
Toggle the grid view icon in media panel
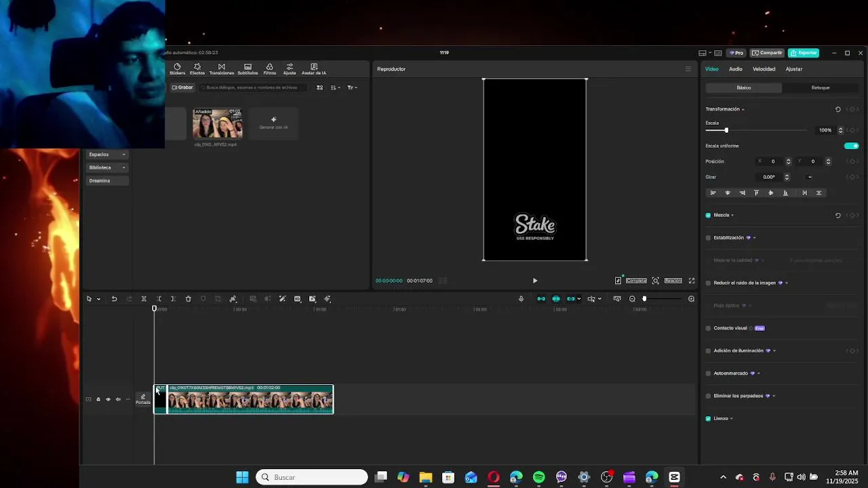pos(319,87)
